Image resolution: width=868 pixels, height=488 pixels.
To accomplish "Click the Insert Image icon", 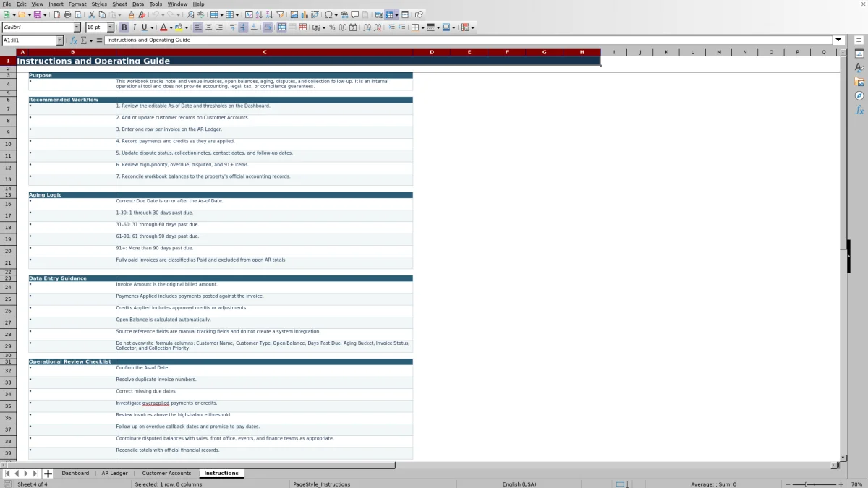I will [294, 14].
